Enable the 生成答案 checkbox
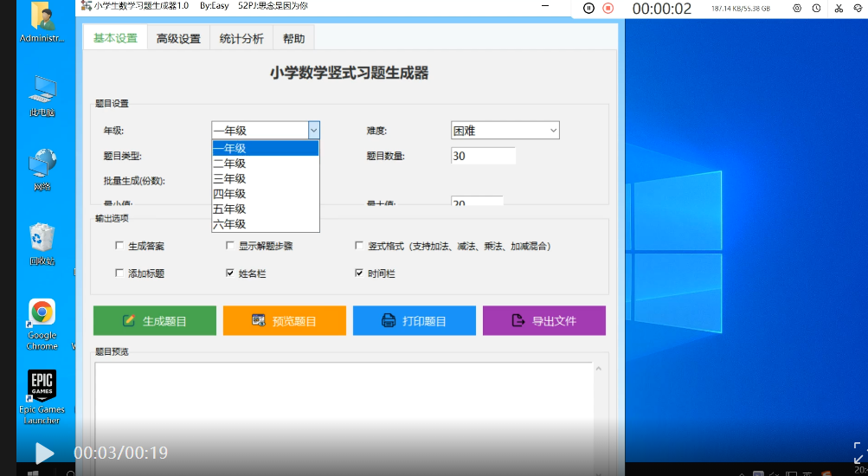This screenshot has width=868, height=476. tap(119, 245)
